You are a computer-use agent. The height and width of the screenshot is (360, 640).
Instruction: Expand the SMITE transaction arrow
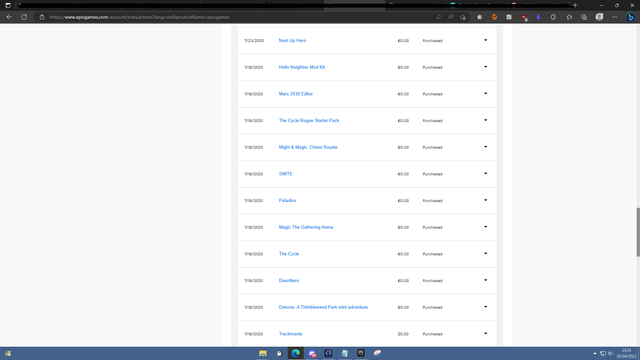click(x=485, y=173)
